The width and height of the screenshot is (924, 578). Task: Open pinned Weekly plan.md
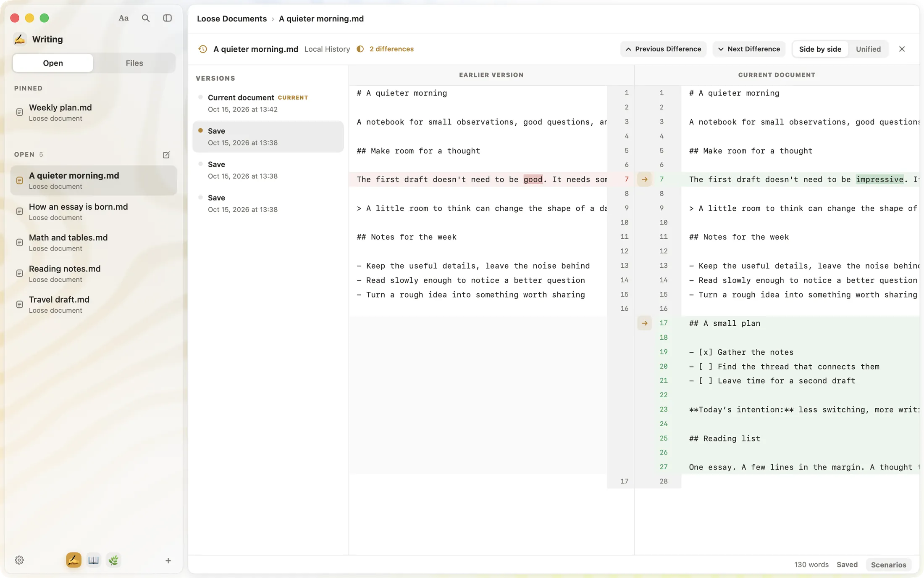tap(94, 112)
